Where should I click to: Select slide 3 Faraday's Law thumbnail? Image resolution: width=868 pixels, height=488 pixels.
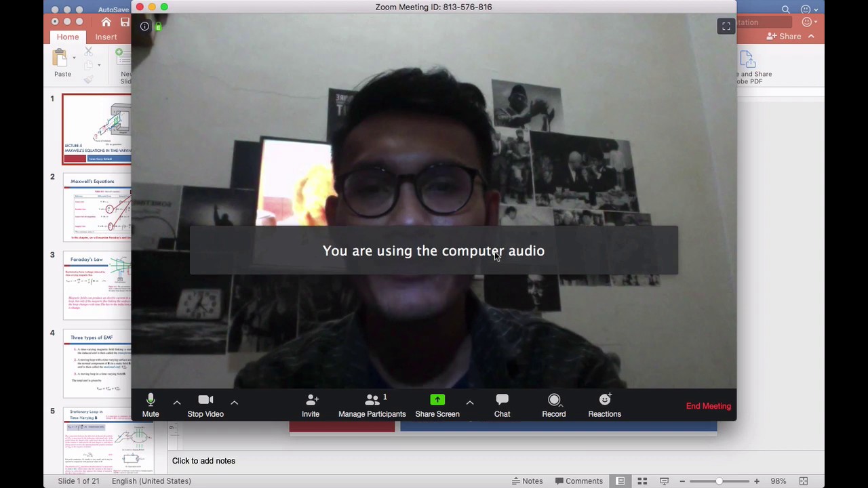[96, 285]
